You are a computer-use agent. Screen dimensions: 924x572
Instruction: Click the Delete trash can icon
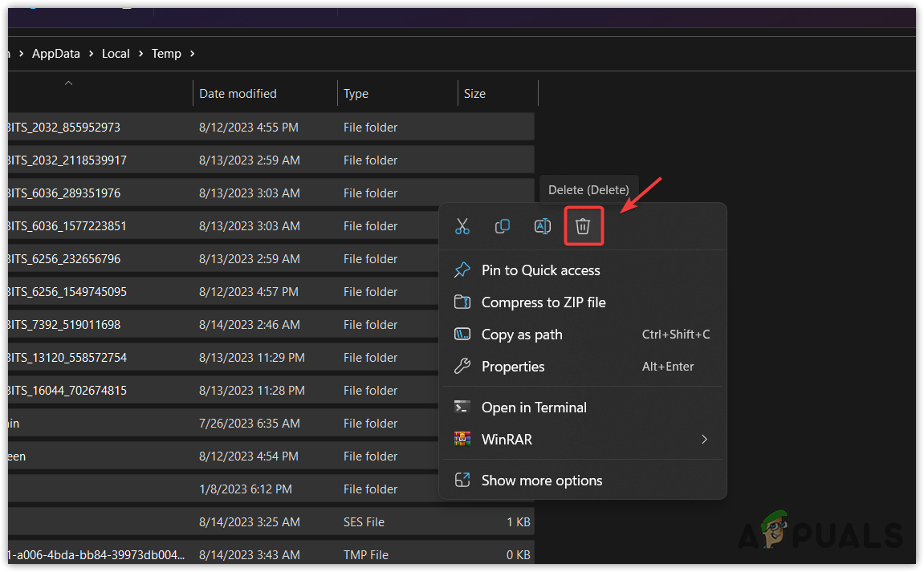click(x=583, y=226)
